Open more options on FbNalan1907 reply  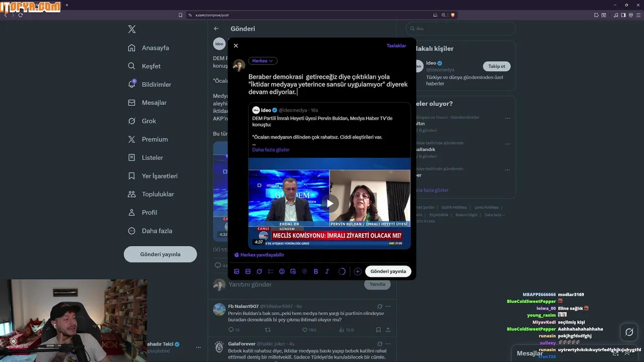(388, 306)
